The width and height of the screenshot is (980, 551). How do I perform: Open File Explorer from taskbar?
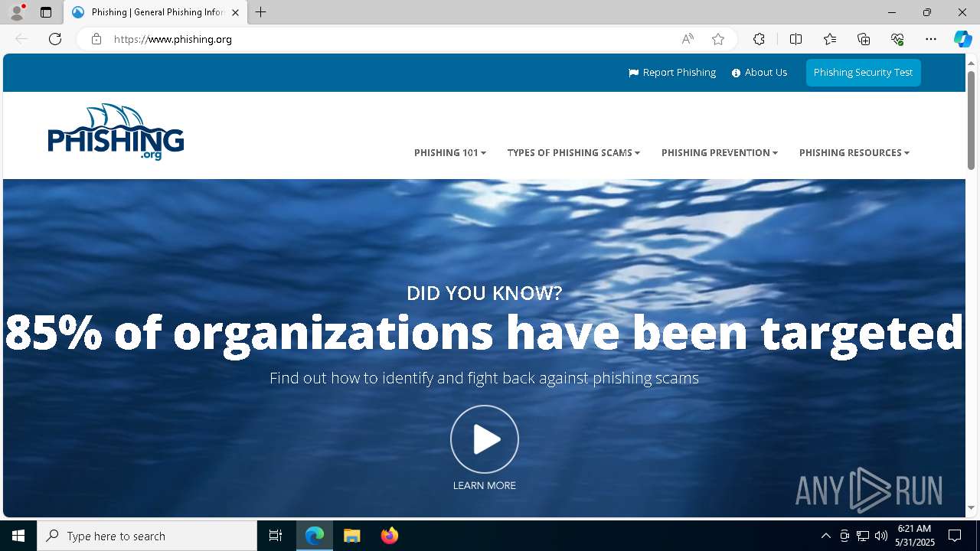tap(352, 536)
